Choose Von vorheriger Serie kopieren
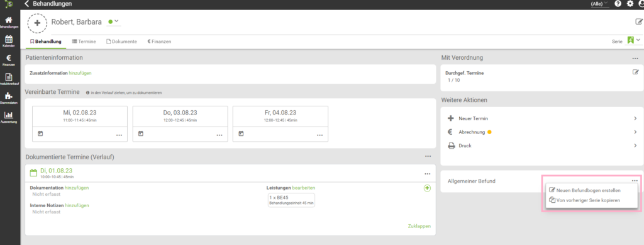The width and height of the screenshot is (644, 245). [585, 200]
